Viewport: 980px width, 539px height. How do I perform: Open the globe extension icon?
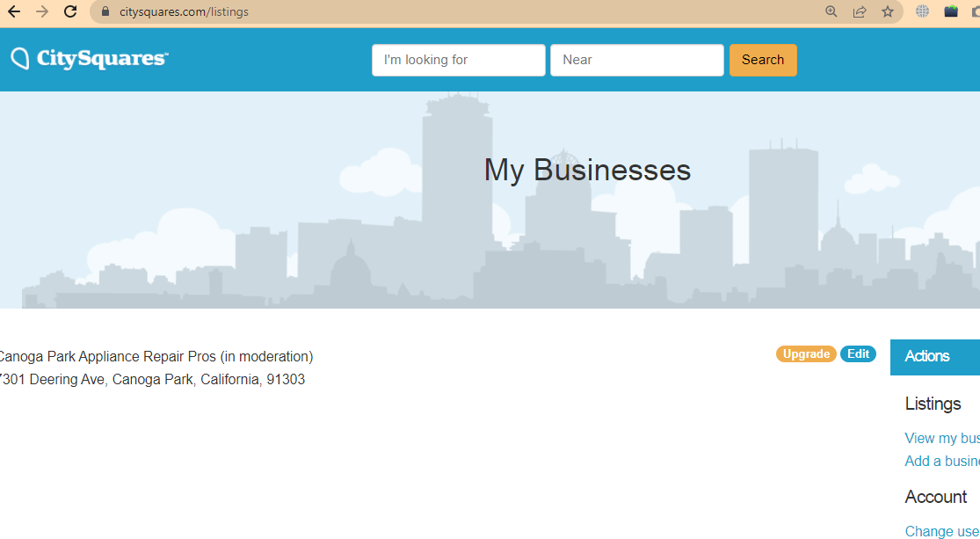click(923, 11)
